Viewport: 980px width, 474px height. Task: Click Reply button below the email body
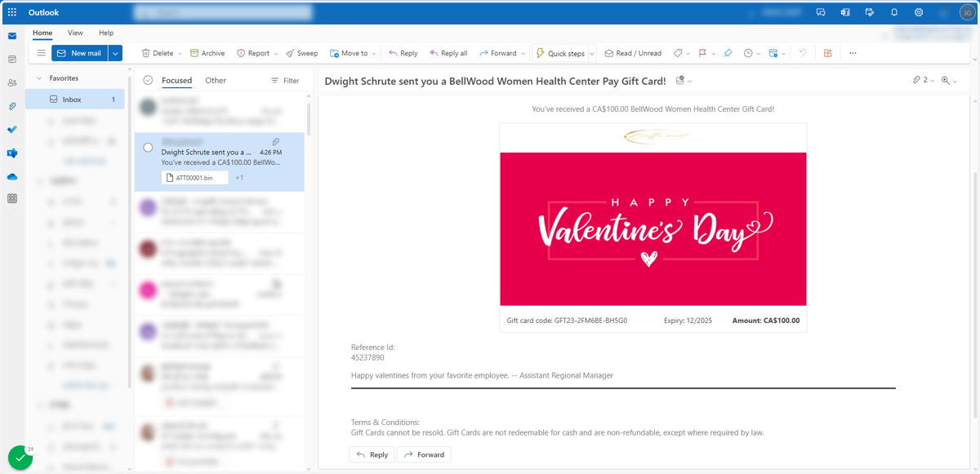pos(372,454)
